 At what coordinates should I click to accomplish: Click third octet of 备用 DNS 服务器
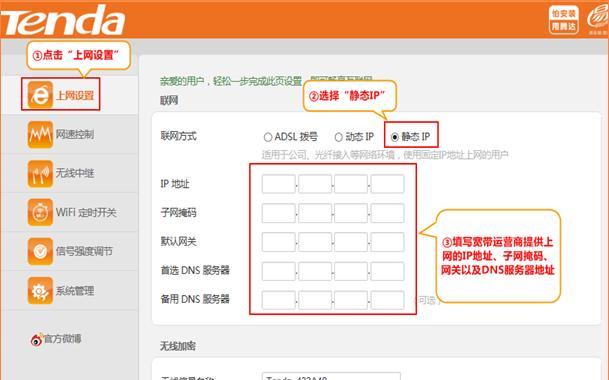coord(351,300)
